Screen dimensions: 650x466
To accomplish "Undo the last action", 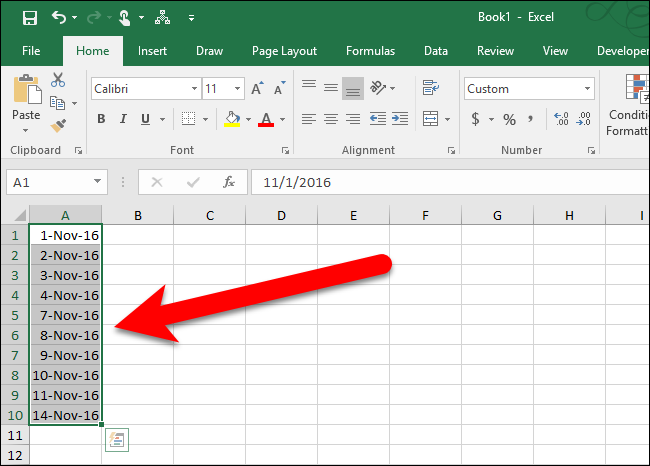I will [59, 17].
